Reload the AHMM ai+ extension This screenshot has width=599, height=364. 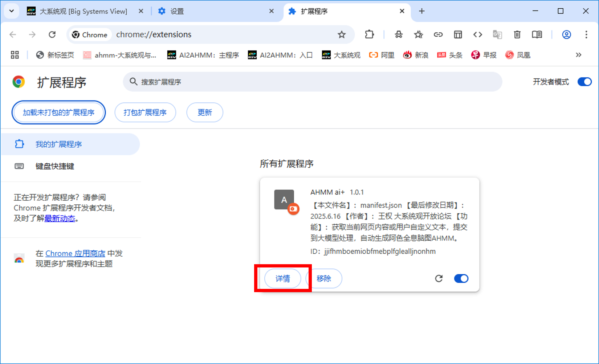click(x=439, y=278)
